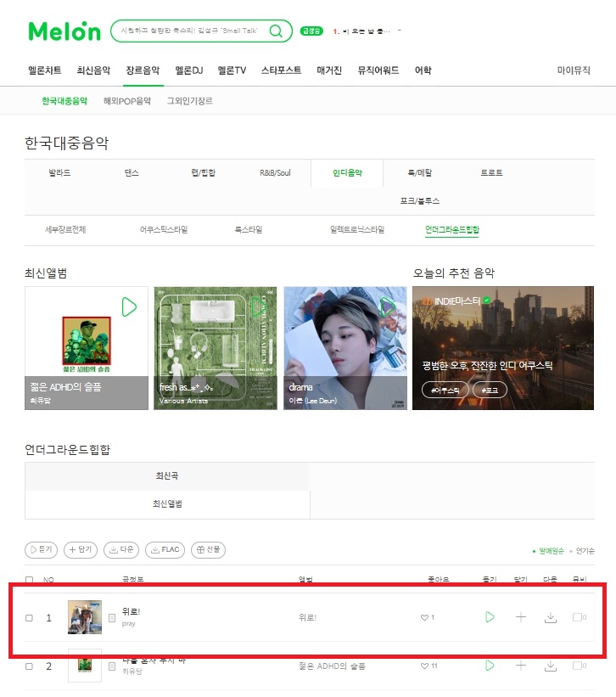Click the FLAC download button
This screenshot has height=697, width=616.
[x=165, y=550]
